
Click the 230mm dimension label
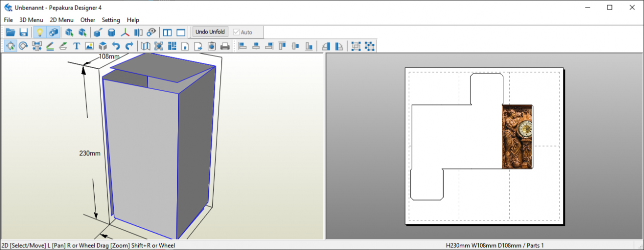[x=90, y=153]
